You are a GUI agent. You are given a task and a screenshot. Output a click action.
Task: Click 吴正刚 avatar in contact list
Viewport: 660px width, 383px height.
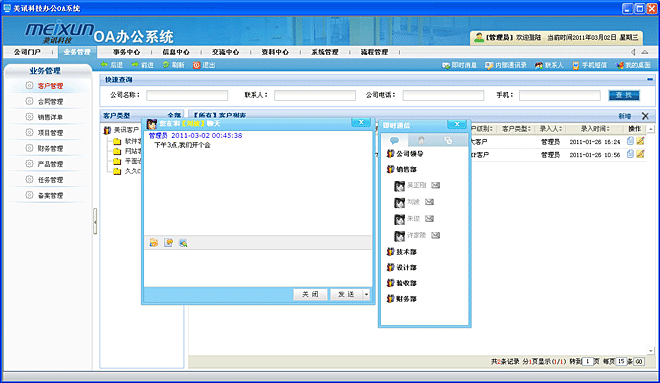[399, 186]
